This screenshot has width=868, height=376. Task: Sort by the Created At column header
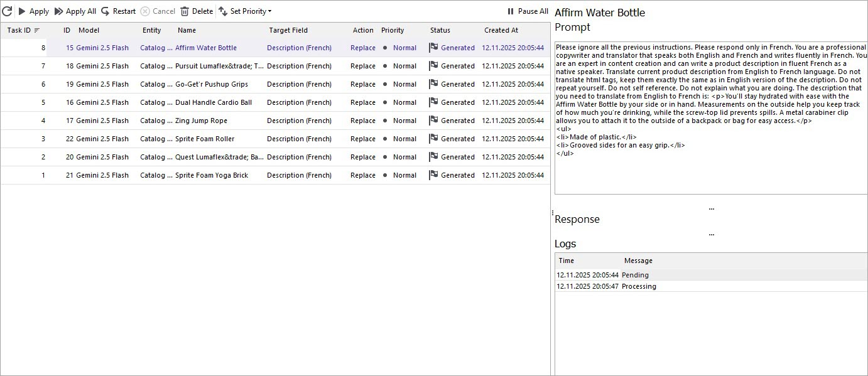click(x=501, y=30)
